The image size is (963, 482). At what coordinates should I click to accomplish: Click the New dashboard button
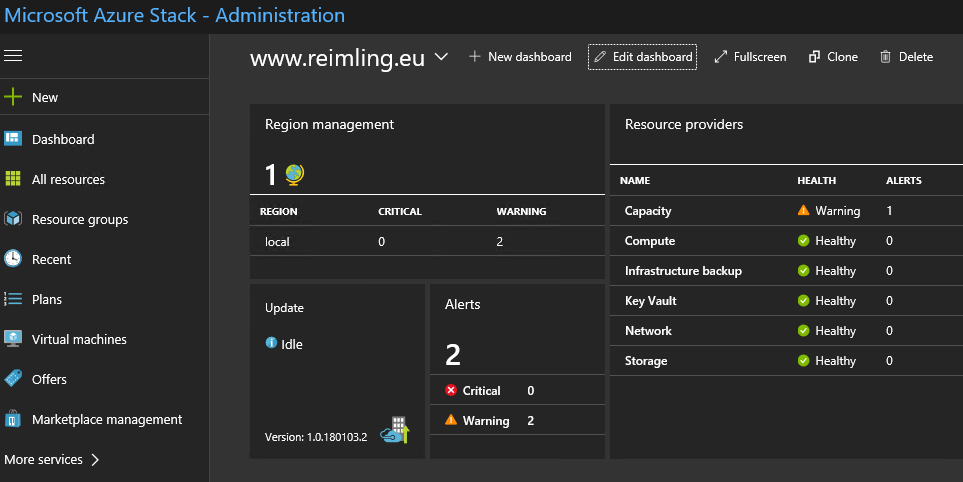pos(520,56)
